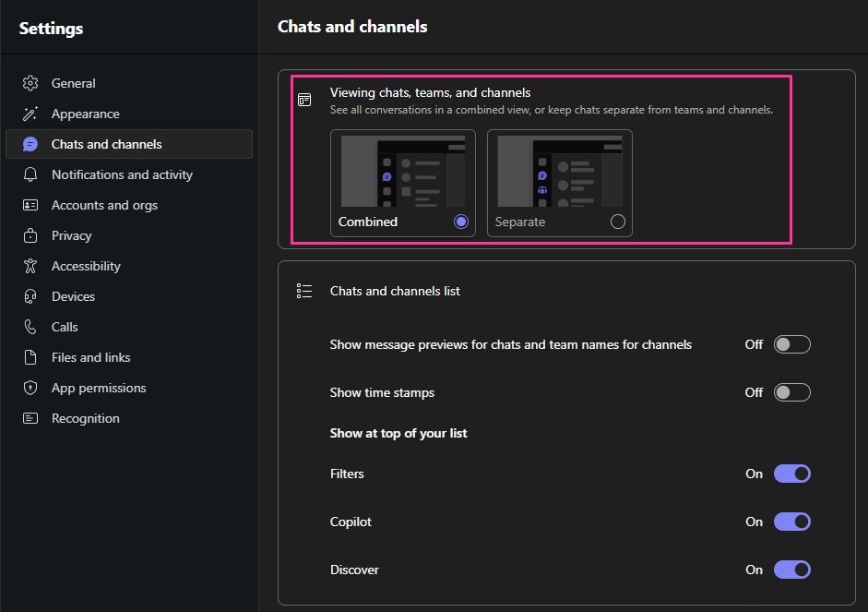Click the Appearance magic wand icon
Image resolution: width=868 pixels, height=612 pixels.
[x=30, y=114]
